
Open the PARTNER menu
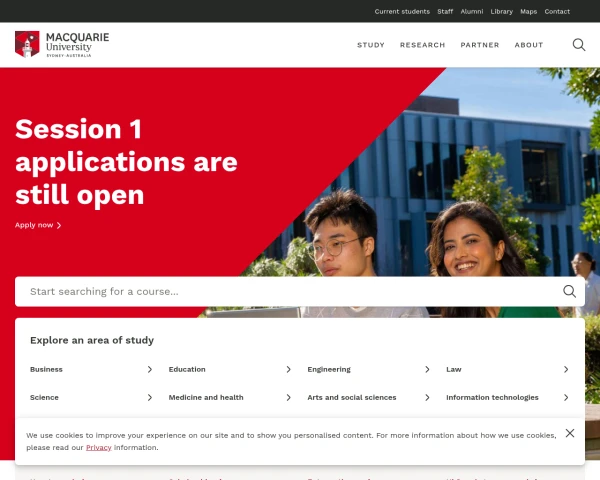(x=480, y=45)
